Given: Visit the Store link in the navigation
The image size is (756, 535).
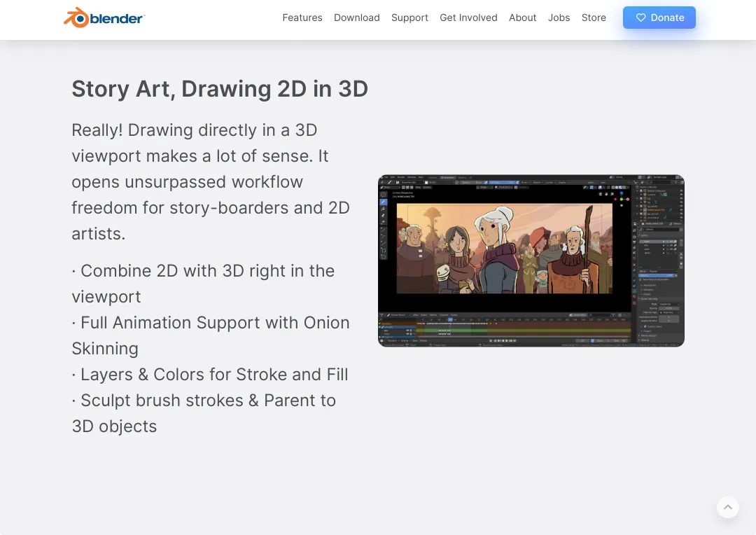Looking at the screenshot, I should [x=594, y=18].
